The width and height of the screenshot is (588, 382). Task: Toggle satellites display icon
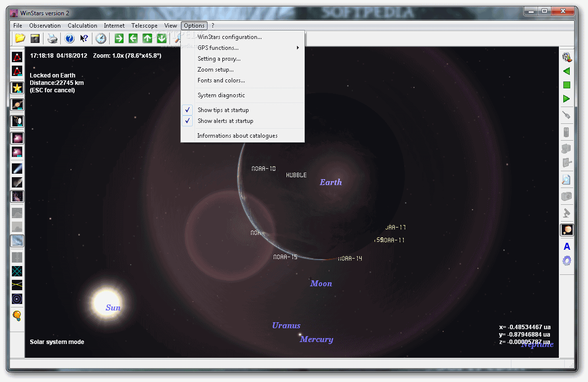pos(17,121)
